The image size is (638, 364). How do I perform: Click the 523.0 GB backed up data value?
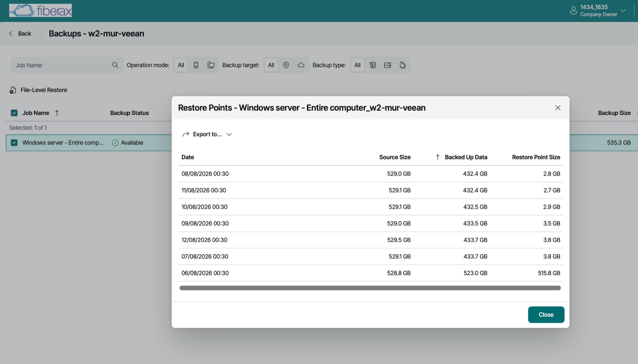[475, 273]
